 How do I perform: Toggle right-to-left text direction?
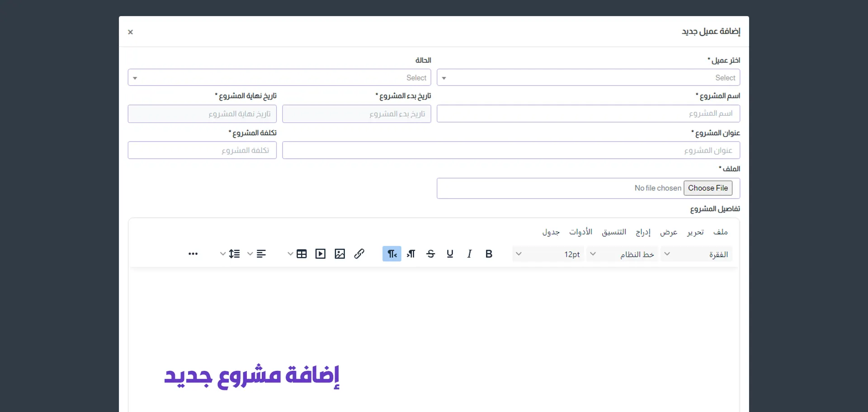click(x=392, y=254)
